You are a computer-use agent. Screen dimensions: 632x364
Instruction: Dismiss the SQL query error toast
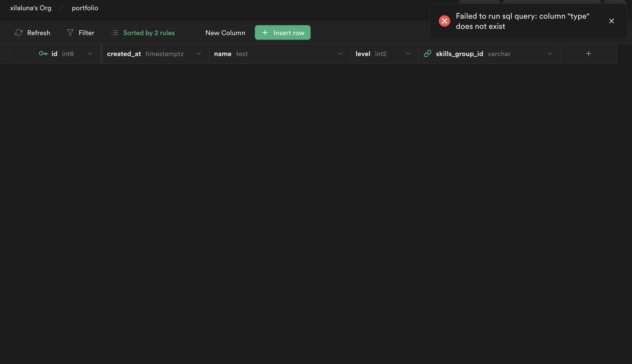pos(612,21)
